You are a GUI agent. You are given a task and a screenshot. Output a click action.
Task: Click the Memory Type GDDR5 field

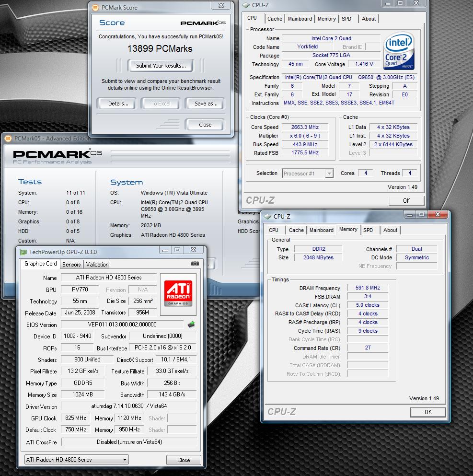83,383
